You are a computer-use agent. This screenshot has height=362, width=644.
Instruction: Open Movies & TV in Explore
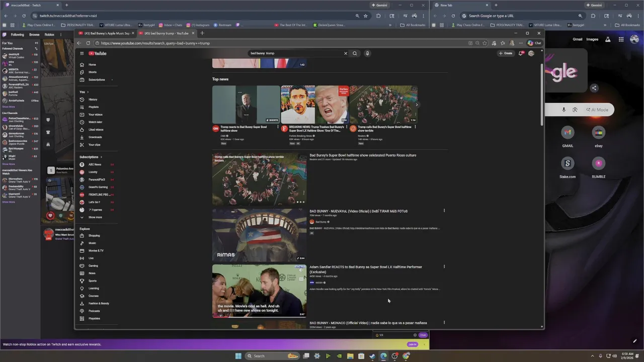tap(96, 250)
